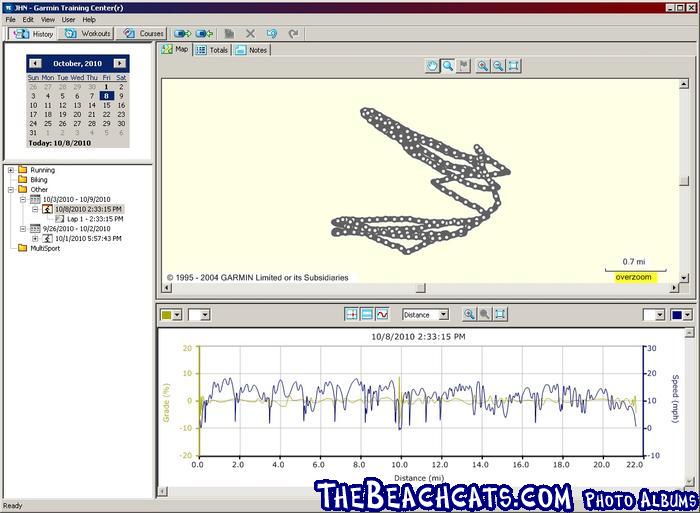Viewport: 700px width, 513px height.
Task: Toggle graph vertical marker line icon
Action: (x=352, y=314)
